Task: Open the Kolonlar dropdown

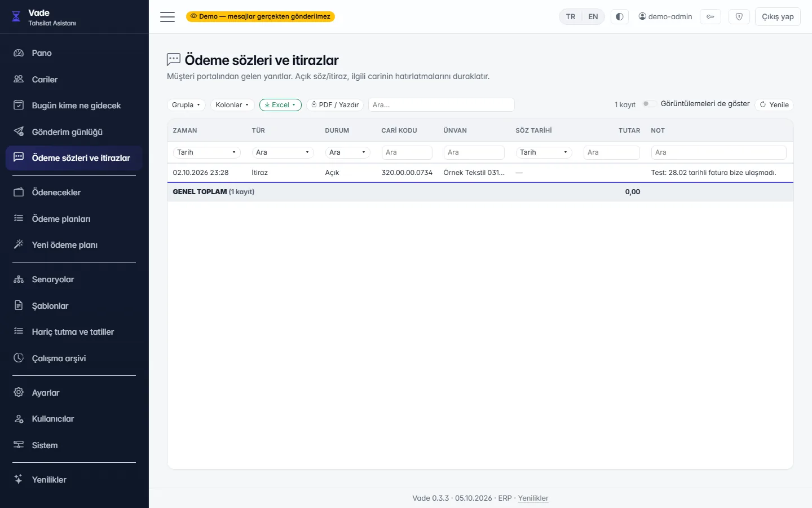Action: click(232, 105)
